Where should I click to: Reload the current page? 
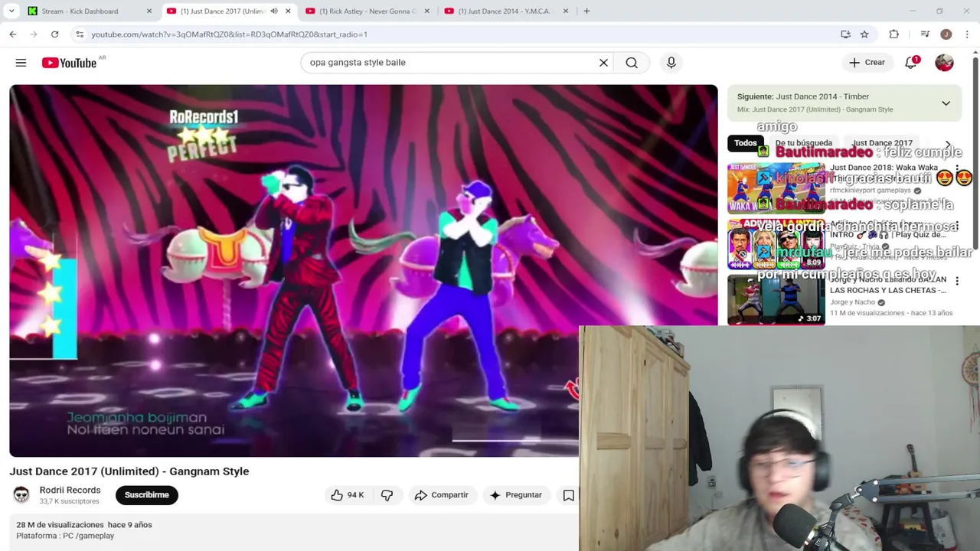(54, 34)
